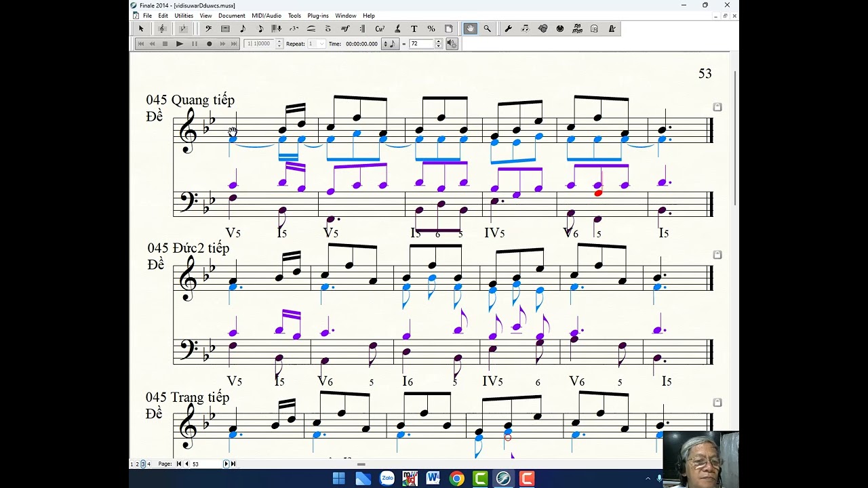Select the HyperScribe tool
Image resolution: width=868 pixels, height=488 pixels.
coord(277,28)
